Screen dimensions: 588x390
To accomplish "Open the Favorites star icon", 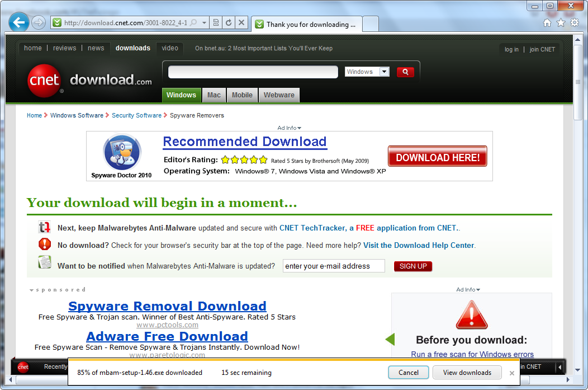I will (x=561, y=23).
